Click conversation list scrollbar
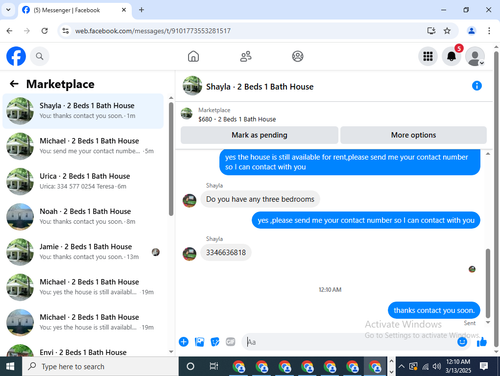Viewport: 500px width, 376px height. point(171,159)
